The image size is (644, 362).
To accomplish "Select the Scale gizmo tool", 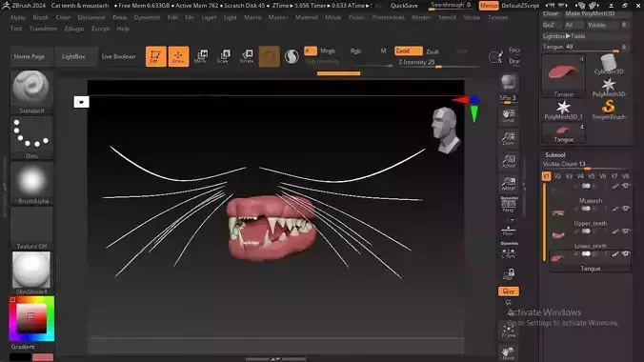I will (x=224, y=56).
